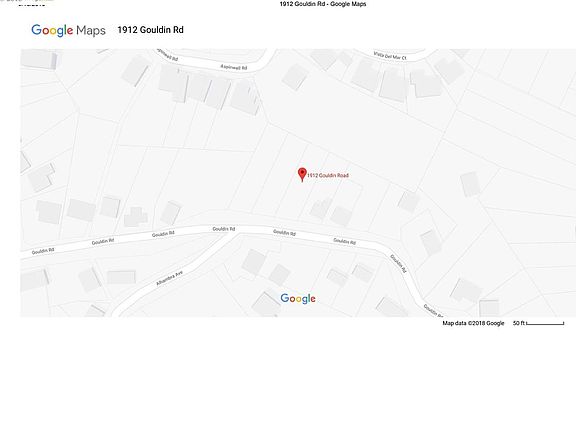This screenshot has width=576, height=432.
Task: Click the Aspinwall Rd street label
Action: 234,67
